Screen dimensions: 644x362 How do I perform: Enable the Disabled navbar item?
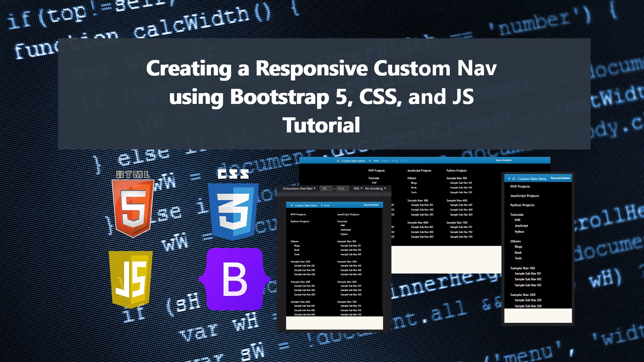pyautogui.click(x=405, y=161)
